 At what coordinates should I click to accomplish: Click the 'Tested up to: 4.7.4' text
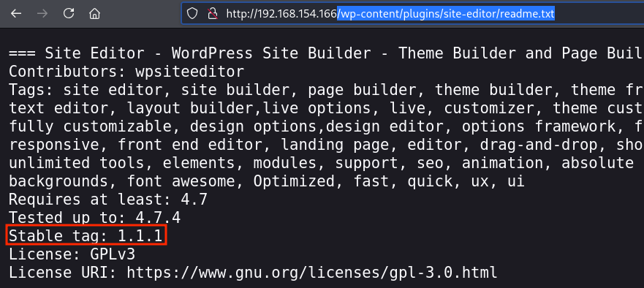tap(94, 218)
